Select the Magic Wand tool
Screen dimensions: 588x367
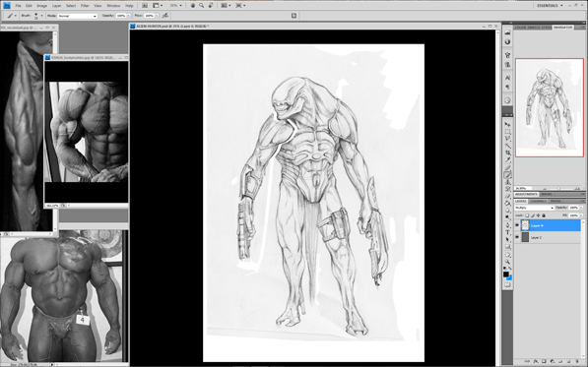507,146
